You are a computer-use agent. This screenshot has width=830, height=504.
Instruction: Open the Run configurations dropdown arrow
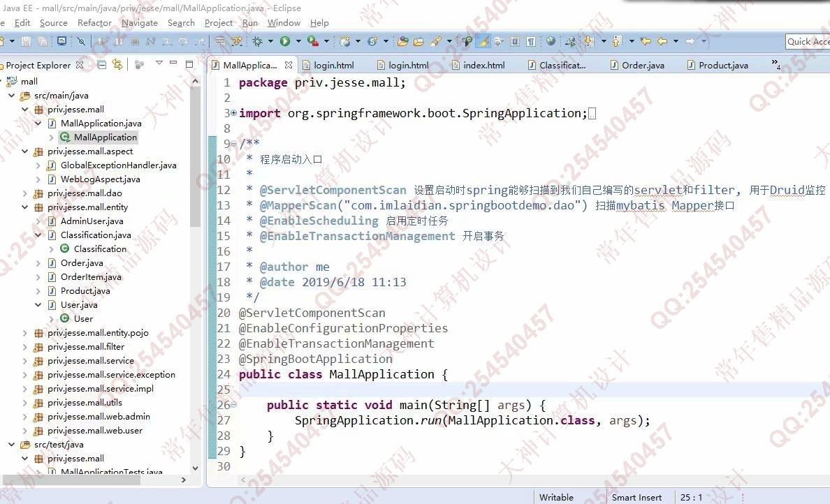click(298, 41)
